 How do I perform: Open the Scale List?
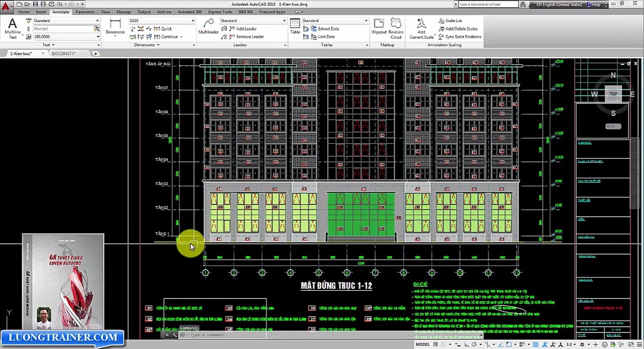(450, 21)
